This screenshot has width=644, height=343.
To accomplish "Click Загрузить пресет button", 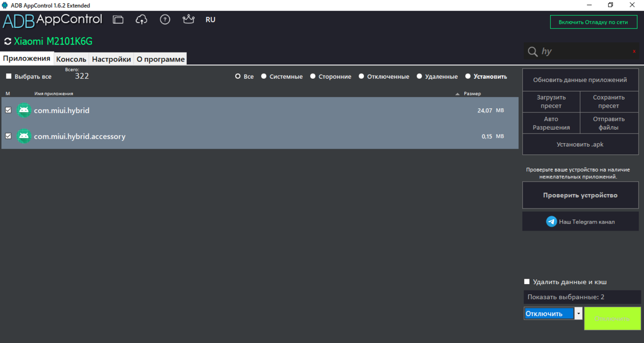I will click(x=551, y=102).
